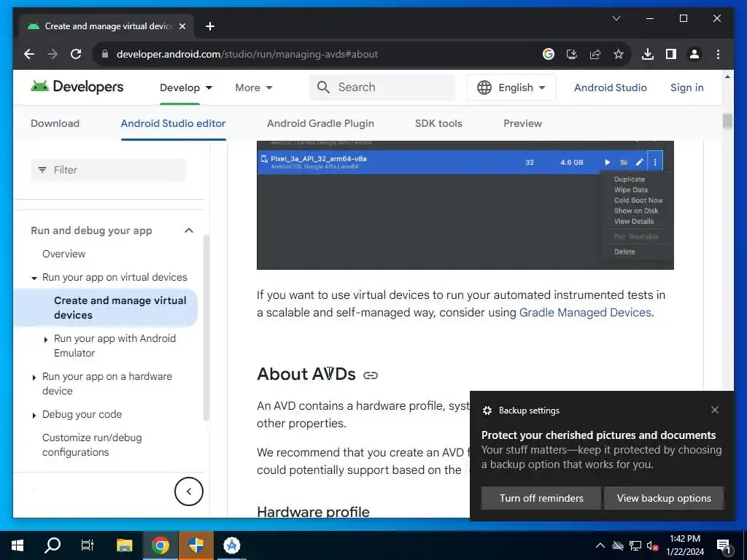Open the Develop dropdown menu

click(x=186, y=87)
